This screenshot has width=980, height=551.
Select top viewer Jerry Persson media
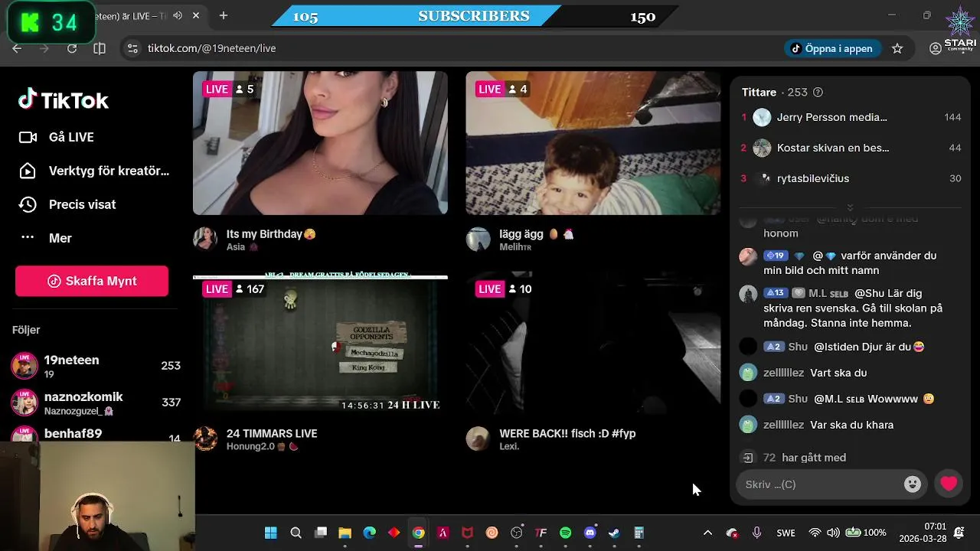click(851, 117)
